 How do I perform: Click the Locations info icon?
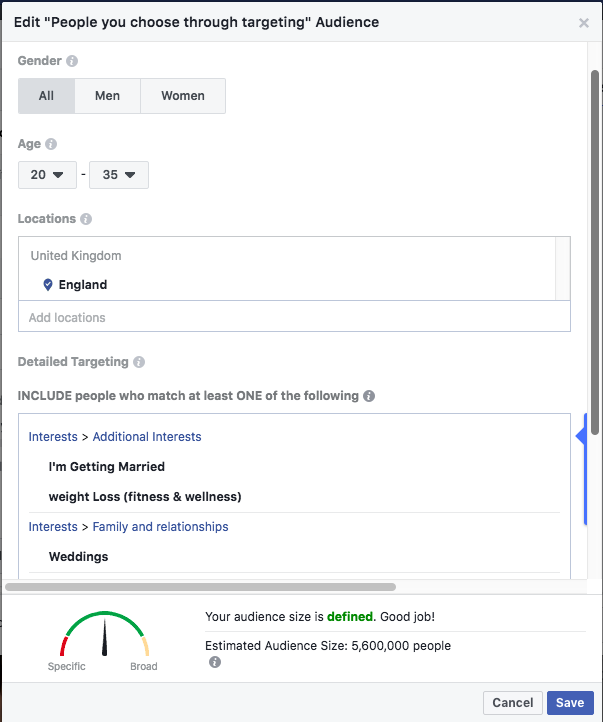click(x=86, y=219)
